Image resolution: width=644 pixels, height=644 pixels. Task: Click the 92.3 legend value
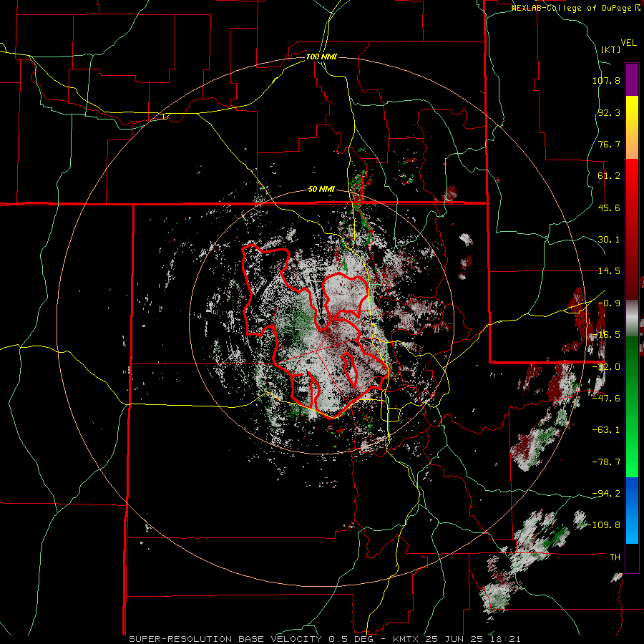click(x=609, y=112)
